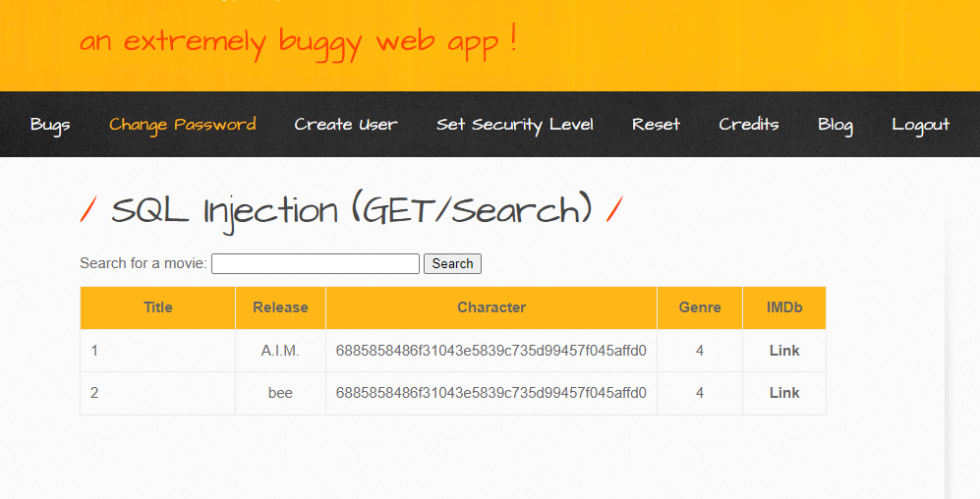Open the IMDb Link in row 1
The image size is (980, 499).
[784, 351]
